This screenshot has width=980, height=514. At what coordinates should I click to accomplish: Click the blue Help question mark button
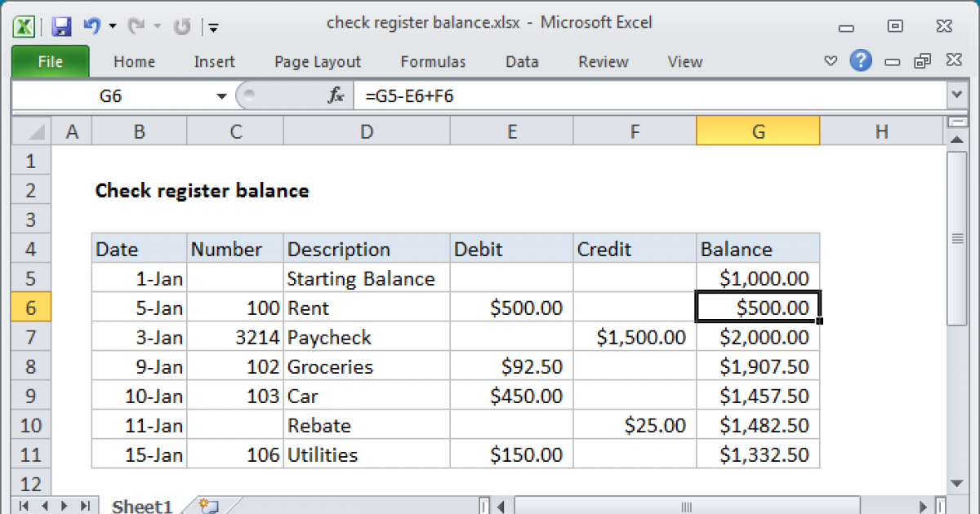(861, 61)
